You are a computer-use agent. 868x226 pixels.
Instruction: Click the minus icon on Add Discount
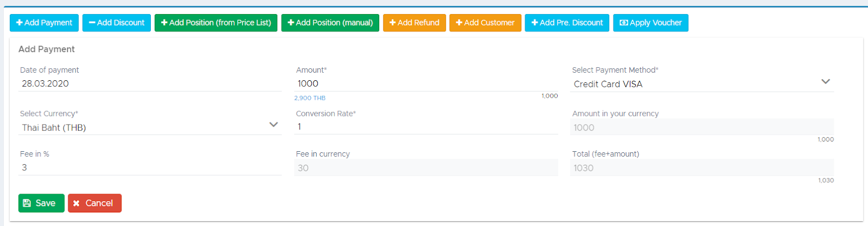coord(92,23)
